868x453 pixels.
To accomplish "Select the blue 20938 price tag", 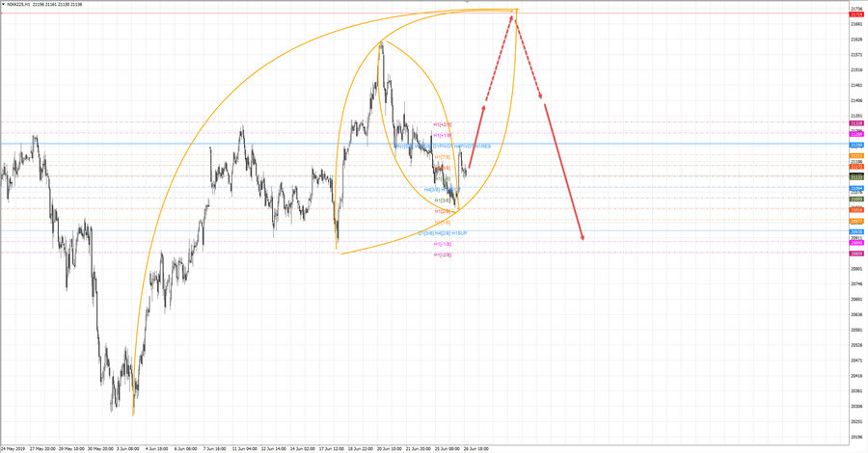I will 856,231.
